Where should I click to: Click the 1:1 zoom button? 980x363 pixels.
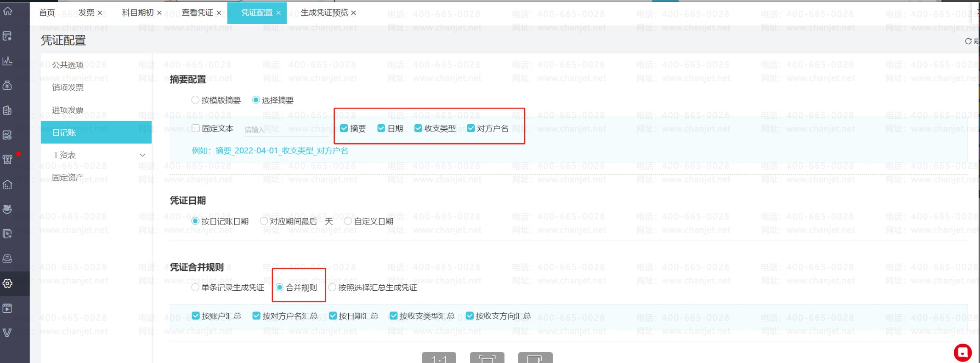click(439, 357)
